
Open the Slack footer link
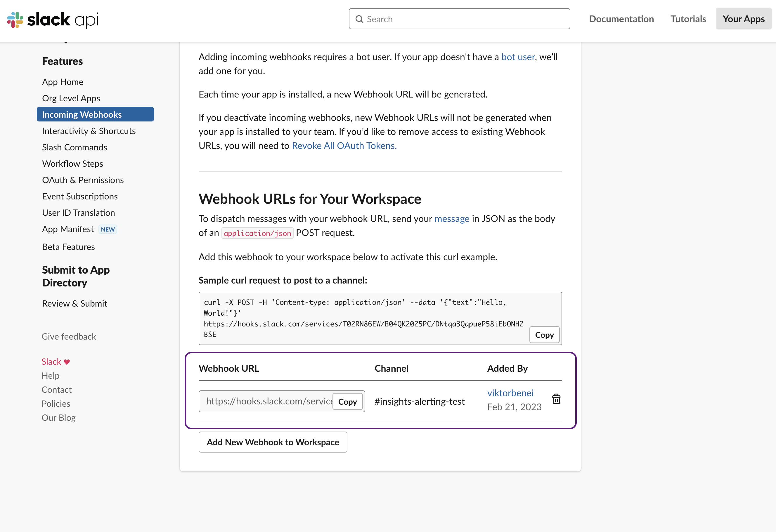coord(51,362)
